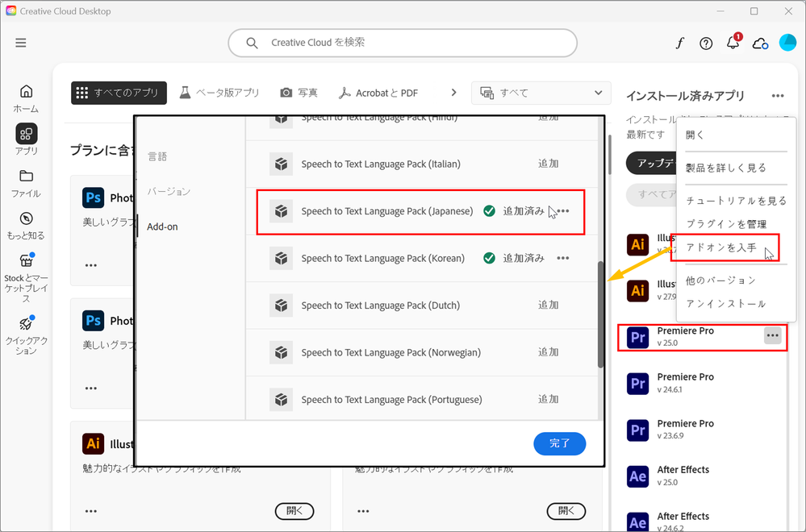This screenshot has height=532, width=806.
Task: Add the Italian language pack
Action: (x=548, y=164)
